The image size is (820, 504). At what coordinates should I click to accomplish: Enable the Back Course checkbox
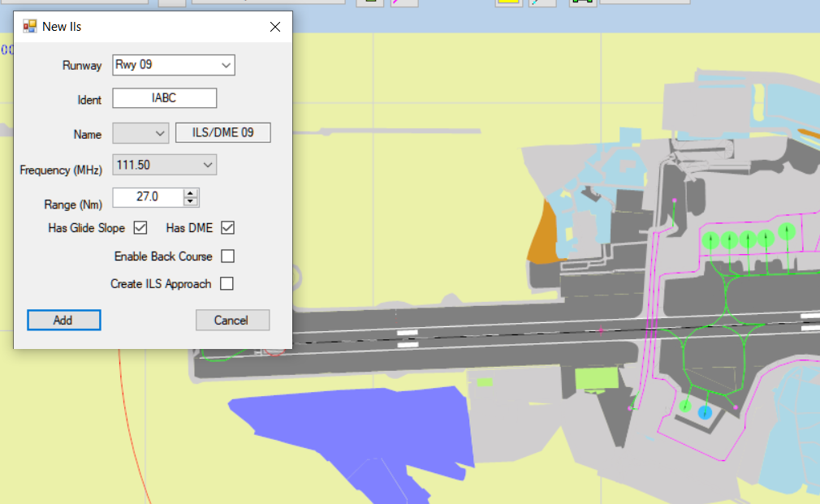click(x=227, y=256)
